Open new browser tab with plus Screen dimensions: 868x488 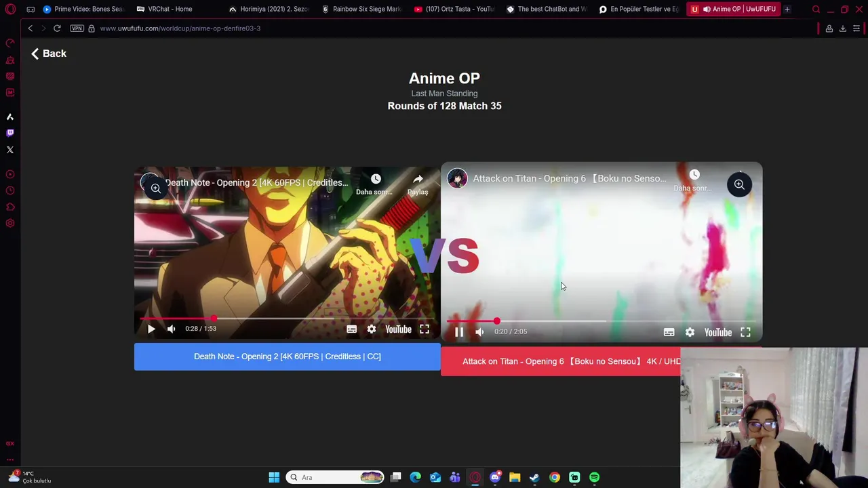787,9
